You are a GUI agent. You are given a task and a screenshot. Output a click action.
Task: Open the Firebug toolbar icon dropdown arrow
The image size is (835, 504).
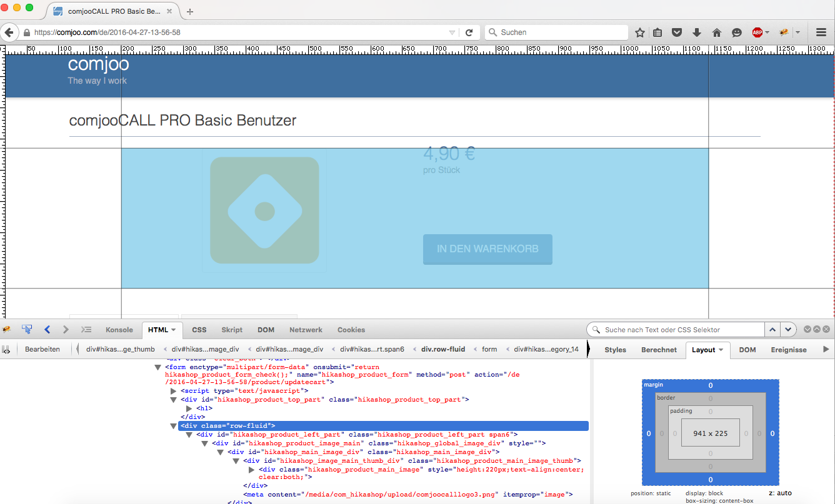coord(797,32)
